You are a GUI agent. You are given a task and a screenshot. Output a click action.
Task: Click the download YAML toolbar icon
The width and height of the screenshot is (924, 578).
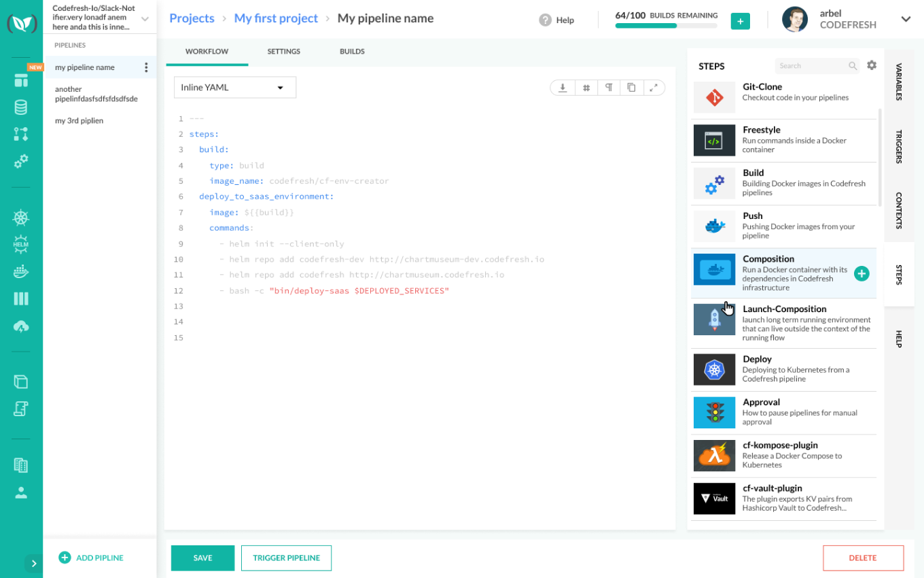563,87
